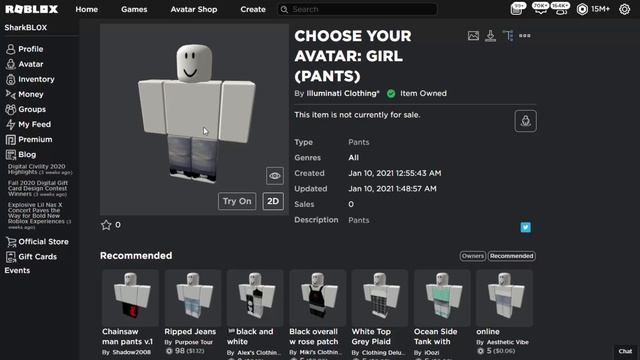
Task: Click the Robux balance icon
Action: pos(582,9)
